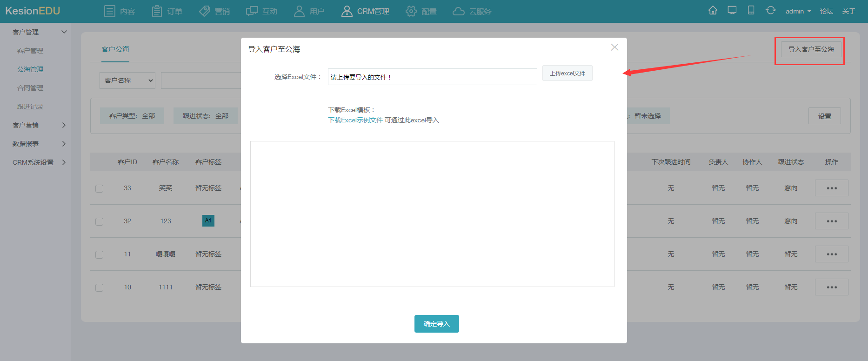This screenshot has width=868, height=361.
Task: Open the 客户名称 search field dropdown
Action: [x=127, y=80]
